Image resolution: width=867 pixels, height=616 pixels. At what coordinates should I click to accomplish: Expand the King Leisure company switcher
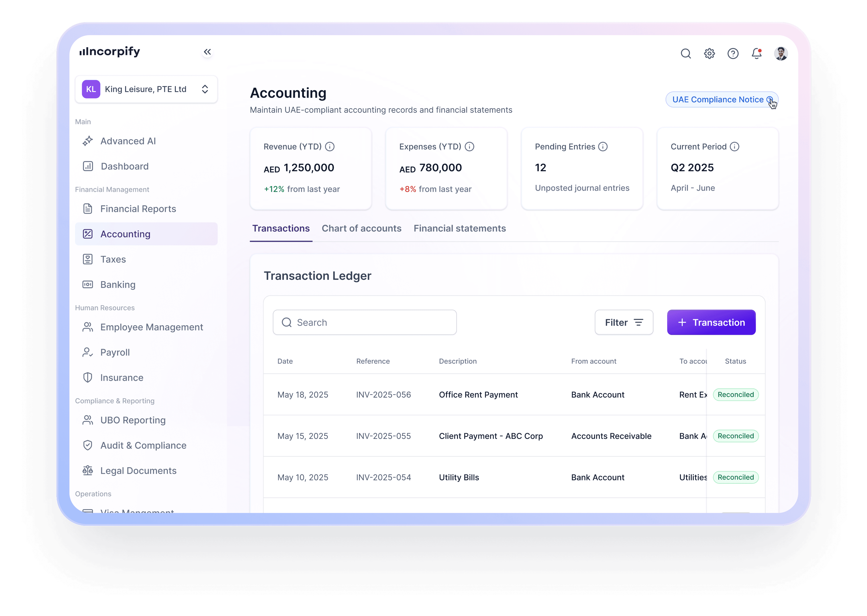[x=147, y=89]
